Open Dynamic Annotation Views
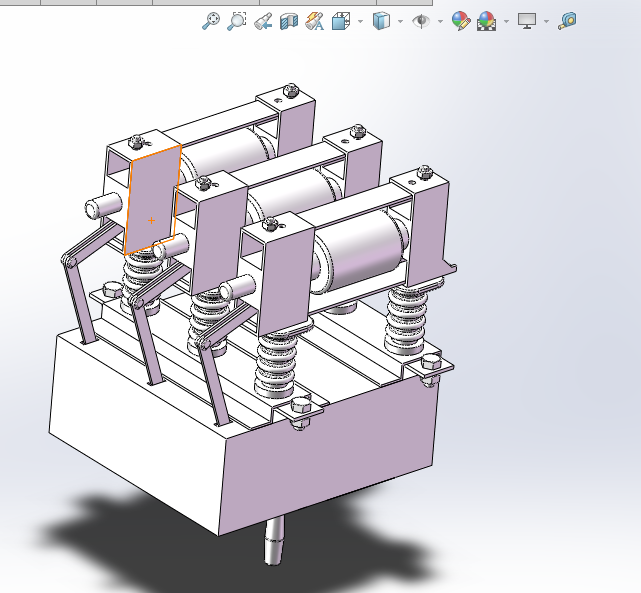 pos(314,20)
